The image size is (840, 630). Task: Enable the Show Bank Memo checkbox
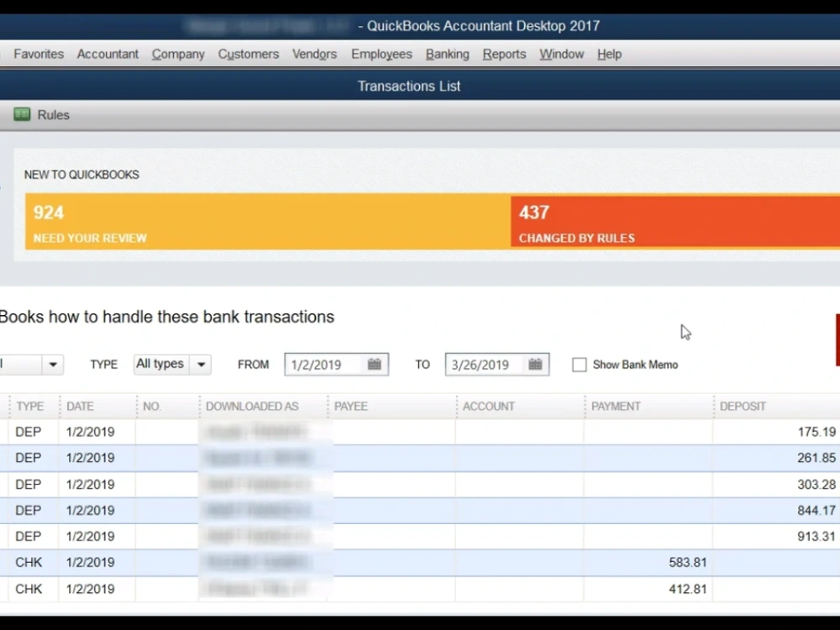tap(579, 365)
